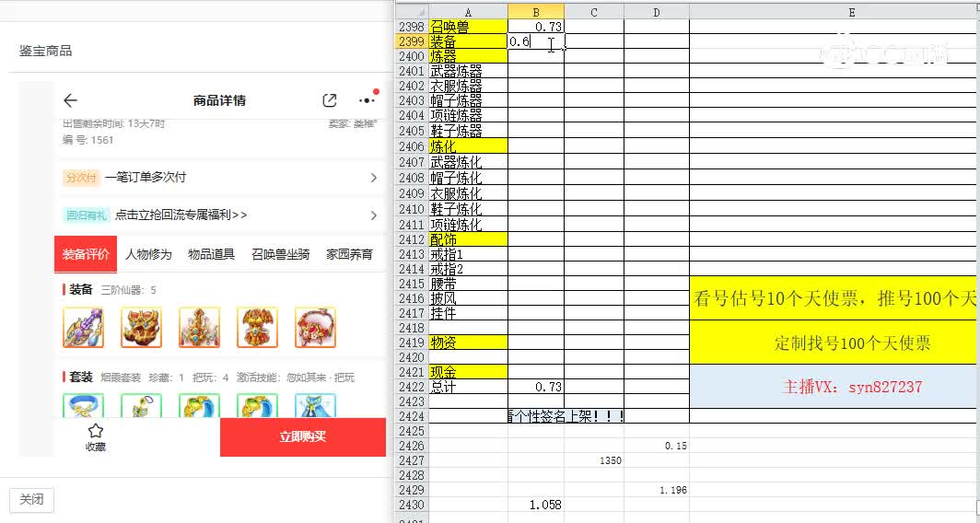Click the cell being edited containing 0.6
980x523 pixels.
536,41
